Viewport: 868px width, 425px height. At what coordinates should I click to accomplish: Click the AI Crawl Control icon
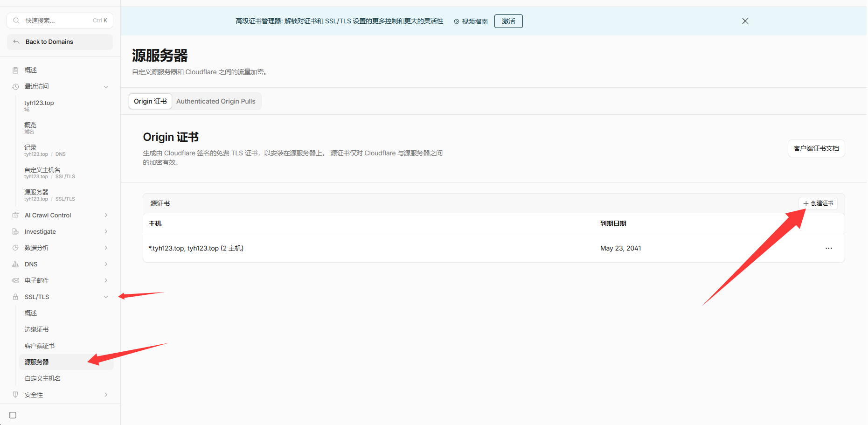pyautogui.click(x=15, y=215)
